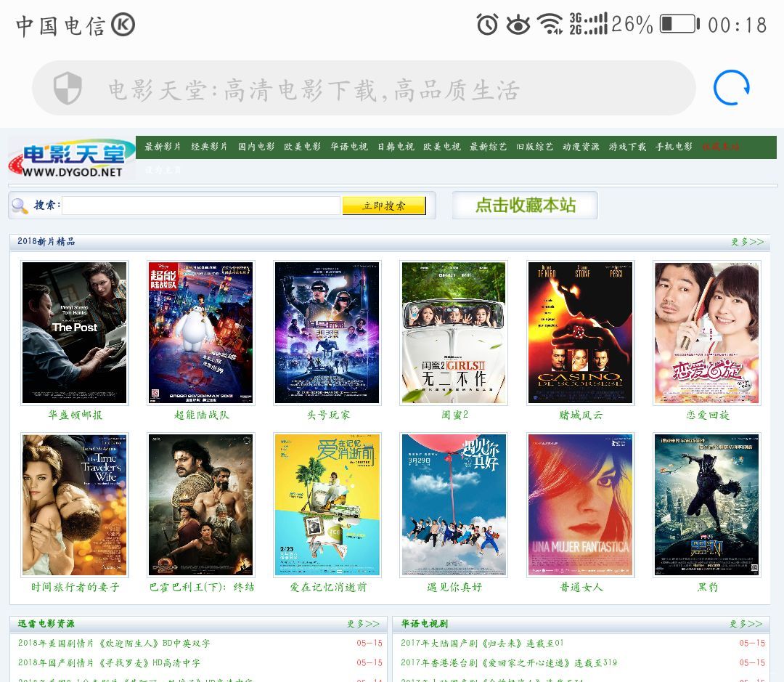The image size is (784, 682).
Task: Click 更多>> in 2018新片精品 section
Action: pos(748,242)
